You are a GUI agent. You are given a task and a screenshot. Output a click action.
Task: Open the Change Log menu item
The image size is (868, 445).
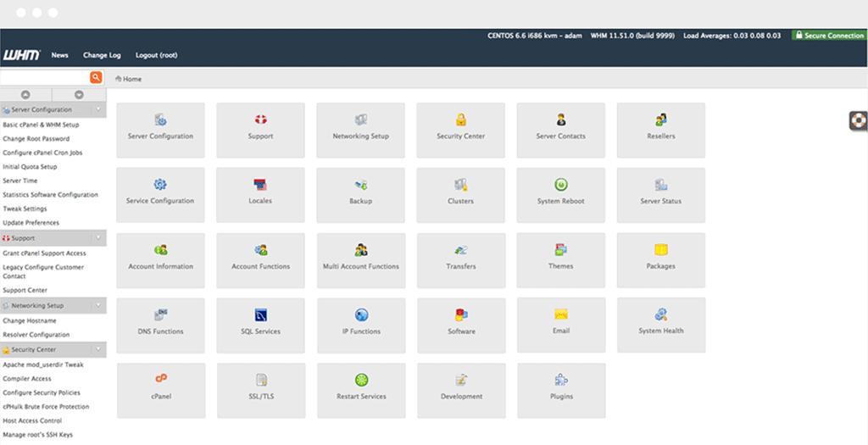pyautogui.click(x=102, y=55)
